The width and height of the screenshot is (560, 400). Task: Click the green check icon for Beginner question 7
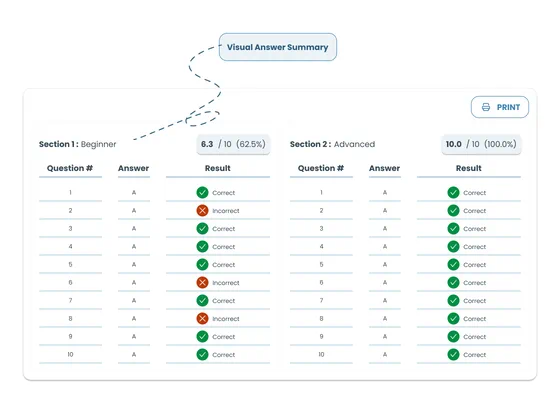point(202,300)
